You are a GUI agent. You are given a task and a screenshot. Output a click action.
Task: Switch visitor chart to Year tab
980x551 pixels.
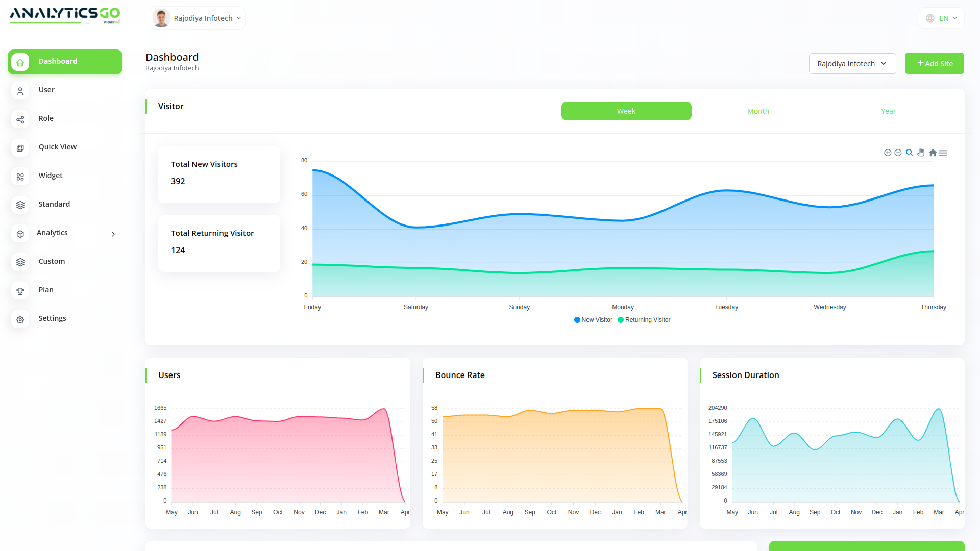pyautogui.click(x=888, y=111)
